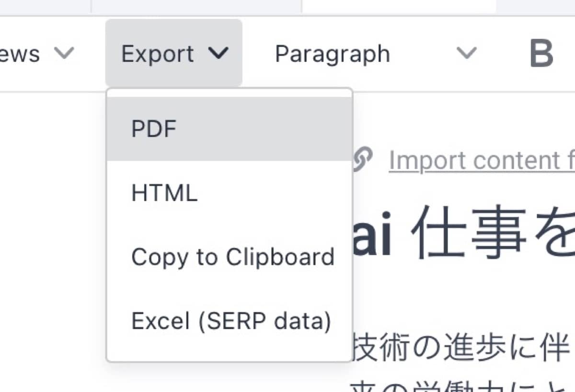
Task: Click the chain link icon
Action: (x=363, y=160)
